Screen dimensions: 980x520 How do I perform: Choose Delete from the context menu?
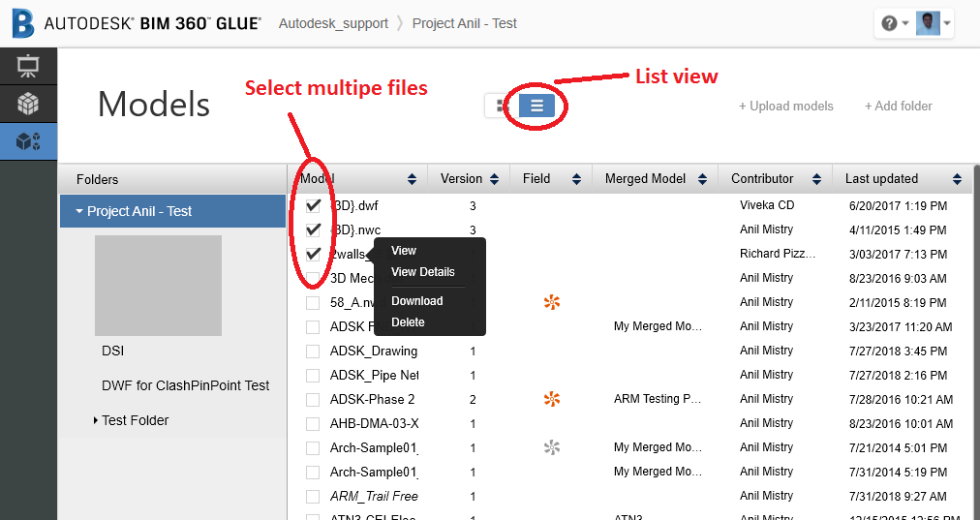click(x=408, y=322)
